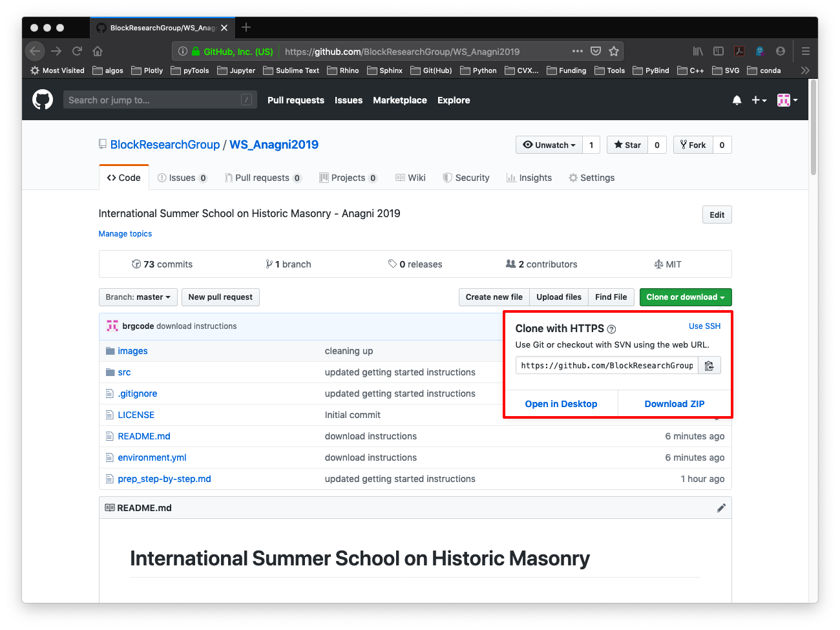
Task: Click the GitHub search field
Action: click(x=160, y=100)
